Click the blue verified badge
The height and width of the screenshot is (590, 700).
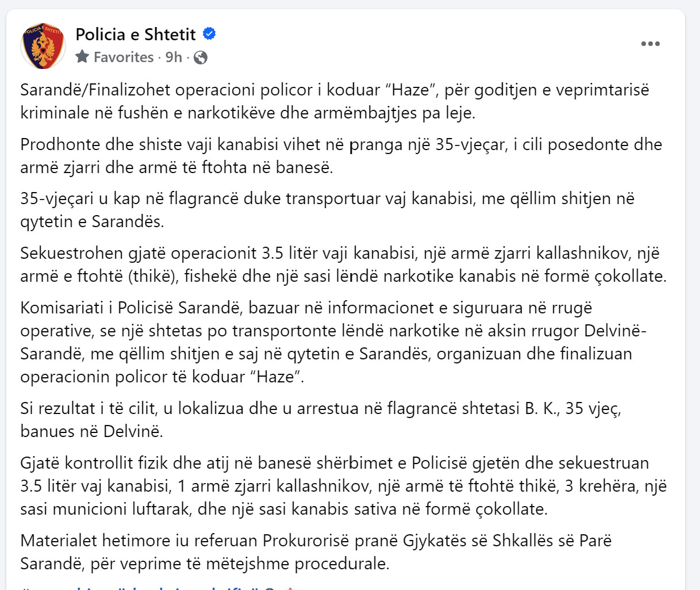pos(209,34)
